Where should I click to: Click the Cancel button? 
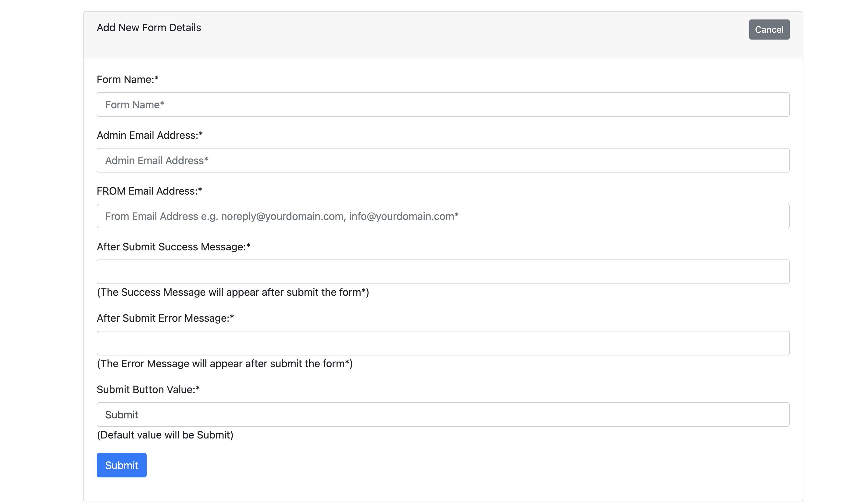(769, 30)
